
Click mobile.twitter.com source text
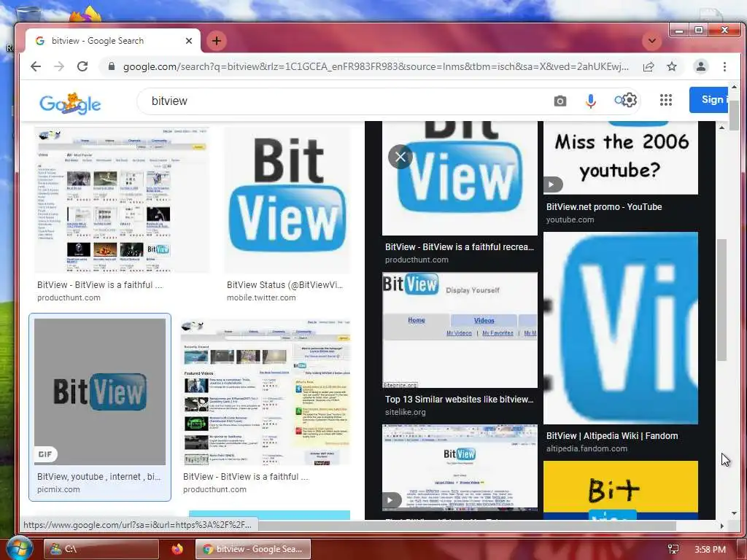(261, 297)
